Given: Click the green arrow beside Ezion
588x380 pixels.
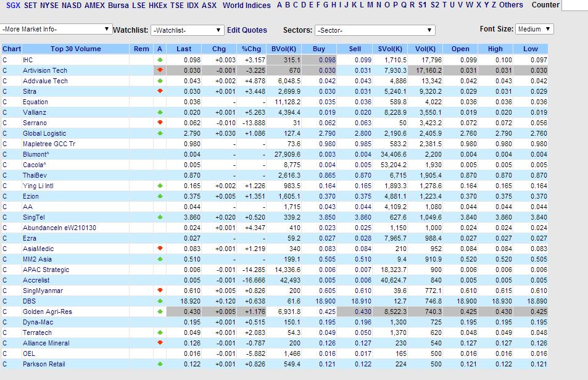Looking at the screenshot, I should pos(160,196).
